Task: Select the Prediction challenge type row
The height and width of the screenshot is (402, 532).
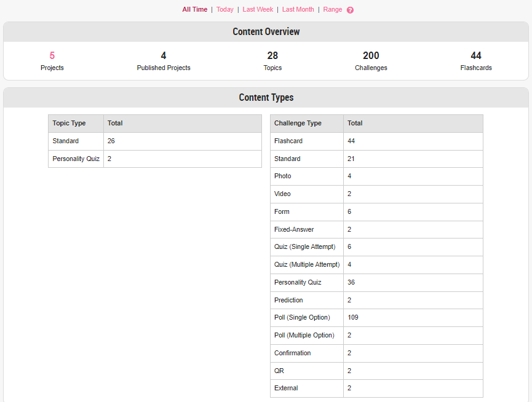Action: pyautogui.click(x=376, y=301)
